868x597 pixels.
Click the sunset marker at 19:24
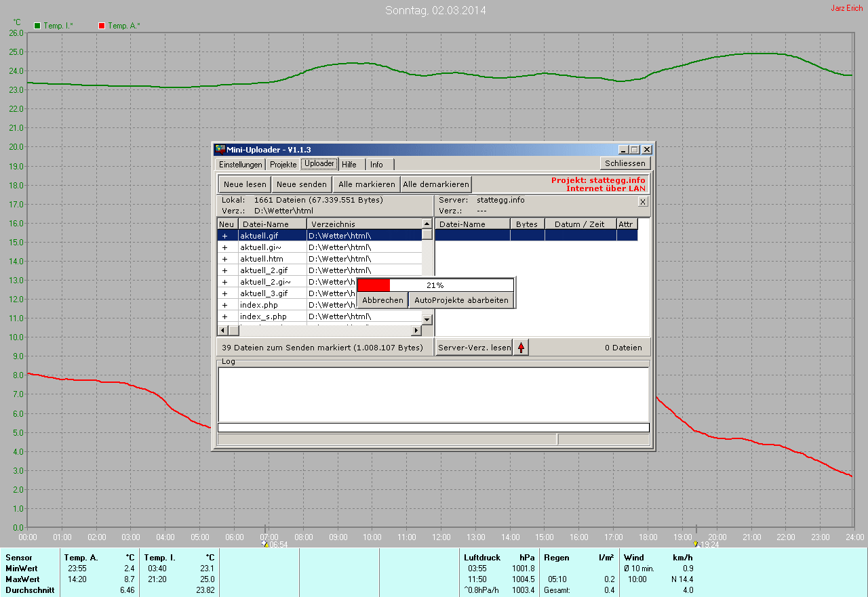(696, 543)
